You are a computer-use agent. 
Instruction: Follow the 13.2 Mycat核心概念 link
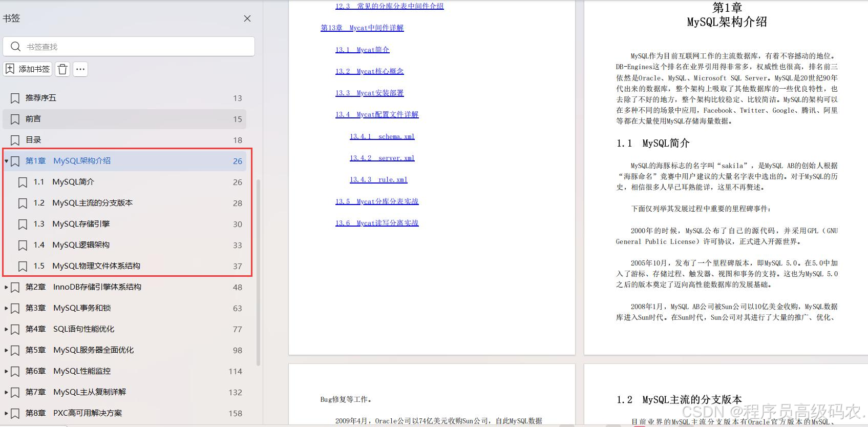(369, 71)
